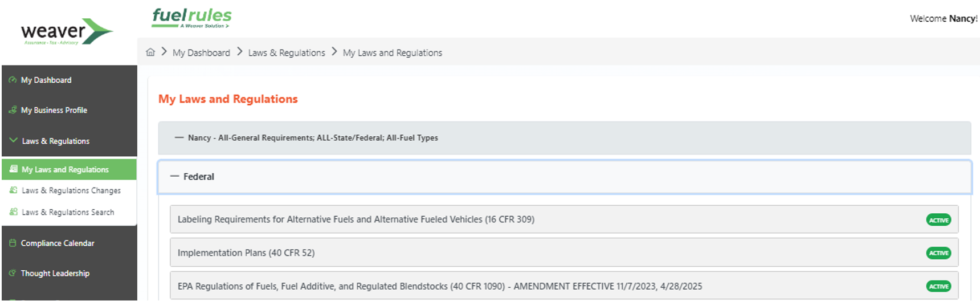
Task: Click the Laws & Regulations Changes icon
Action: coord(14,190)
